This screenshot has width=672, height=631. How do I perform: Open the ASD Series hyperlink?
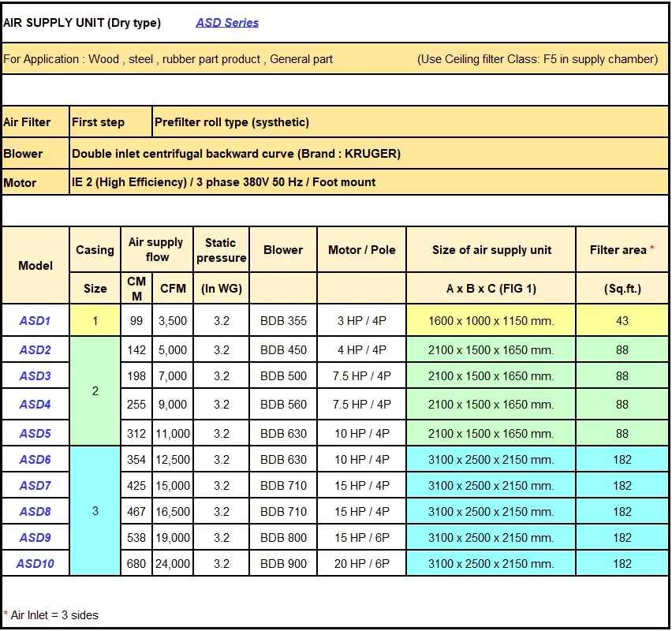point(226,22)
